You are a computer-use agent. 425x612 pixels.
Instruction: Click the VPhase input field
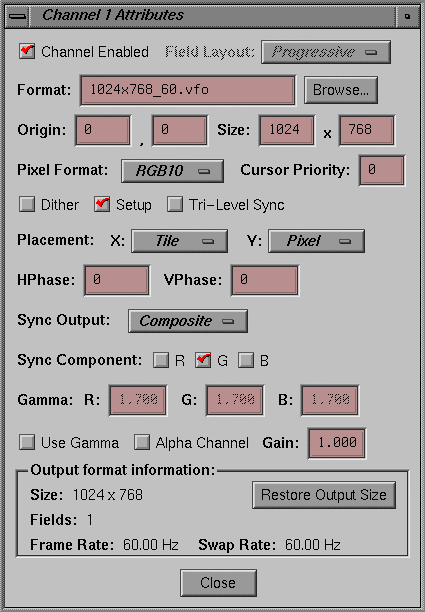pyautogui.click(x=265, y=280)
